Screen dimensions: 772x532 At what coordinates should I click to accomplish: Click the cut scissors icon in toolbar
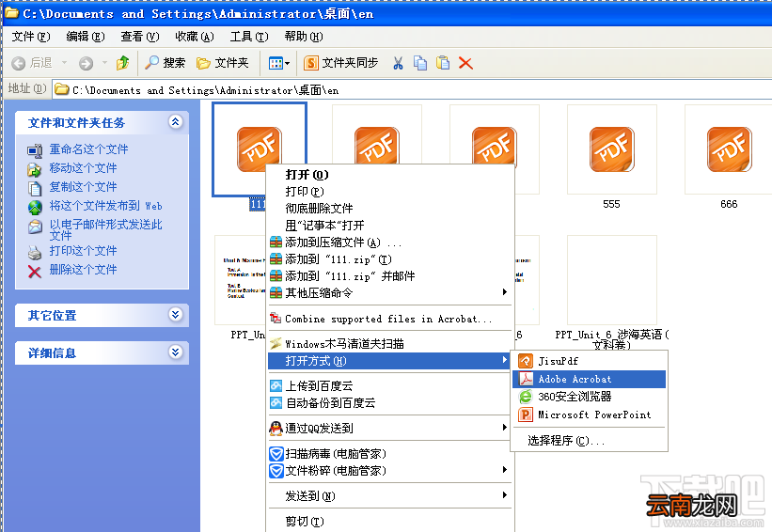click(398, 63)
